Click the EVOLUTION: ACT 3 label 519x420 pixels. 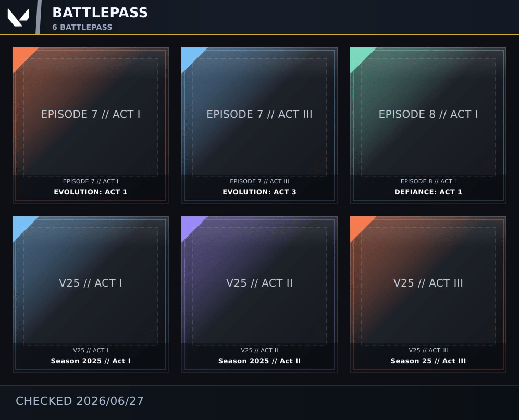click(x=259, y=192)
